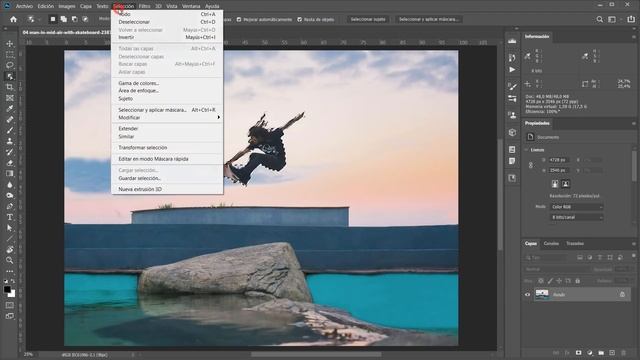The height and width of the screenshot is (360, 640).
Task: Open the 3D panel cube icon
Action: (x=512, y=132)
